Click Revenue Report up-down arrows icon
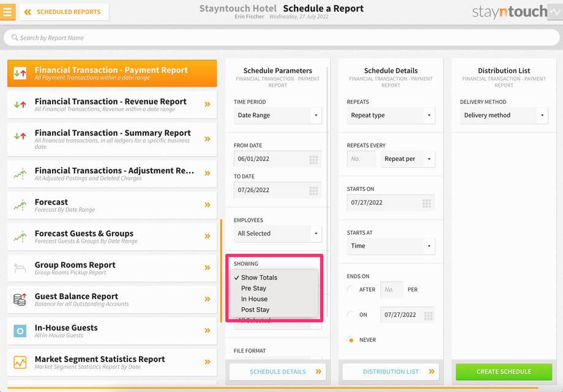This screenshot has height=392, width=563. pyautogui.click(x=20, y=105)
